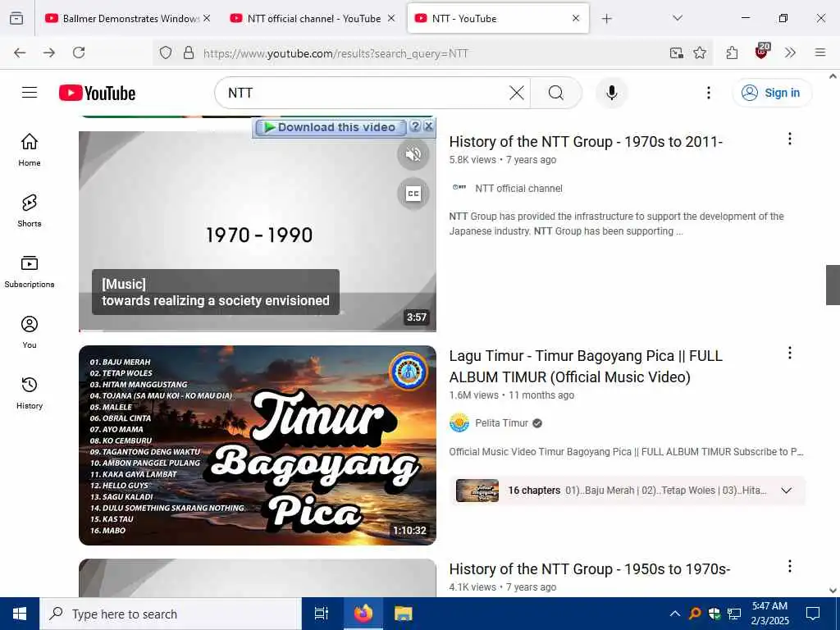Viewport: 840px width, 630px height.
Task: Open options menu for NTT Group 1950s video
Action: 789,566
